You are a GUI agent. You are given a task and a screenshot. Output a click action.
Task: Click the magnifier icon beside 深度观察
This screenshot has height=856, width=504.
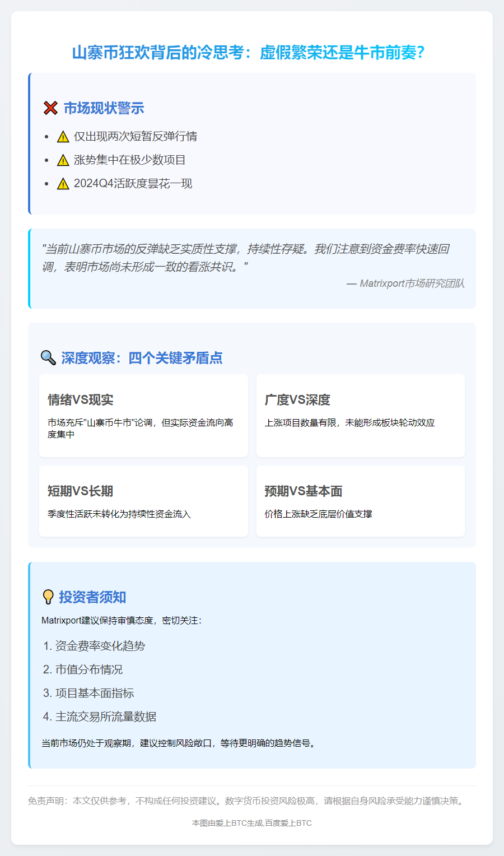pos(48,358)
